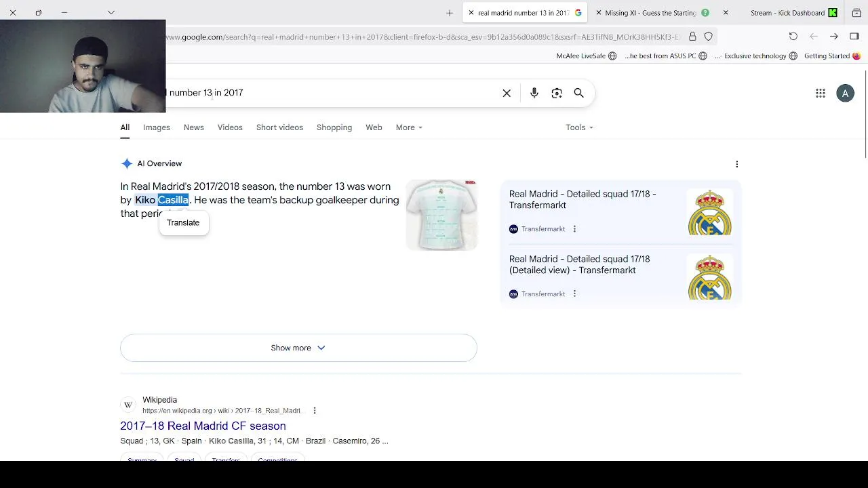Switch to the Images tab
Image resolution: width=868 pixels, height=488 pixels.
pos(157,127)
